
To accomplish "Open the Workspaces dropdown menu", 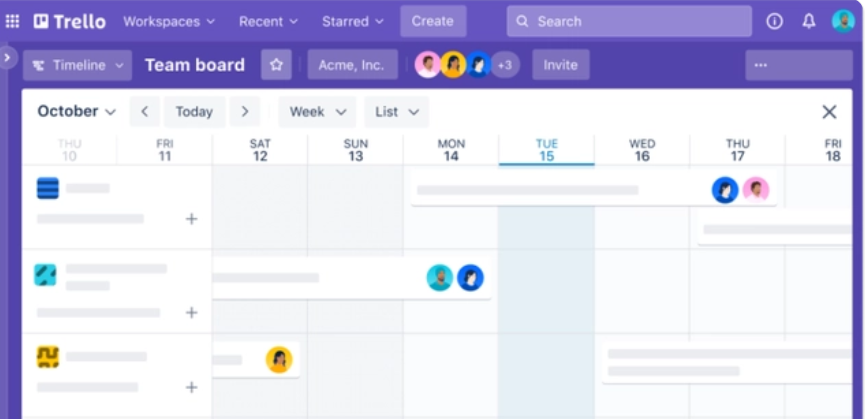I will pos(168,21).
